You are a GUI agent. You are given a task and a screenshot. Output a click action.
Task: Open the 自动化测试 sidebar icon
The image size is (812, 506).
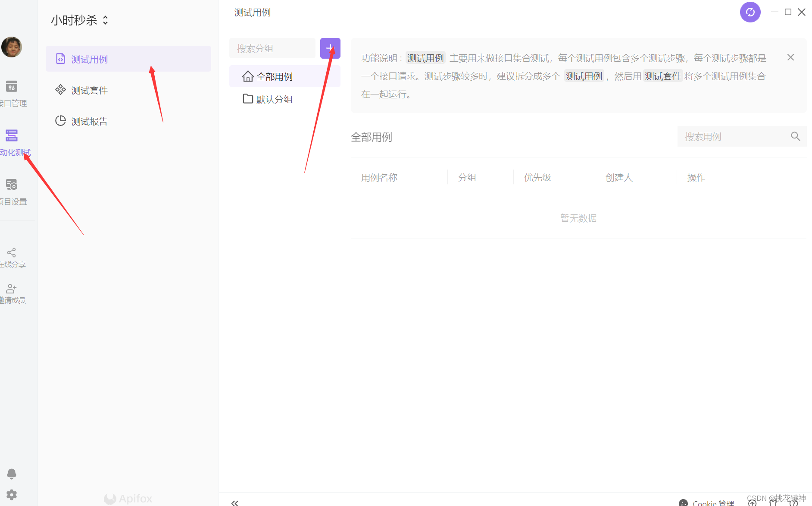pos(12,136)
